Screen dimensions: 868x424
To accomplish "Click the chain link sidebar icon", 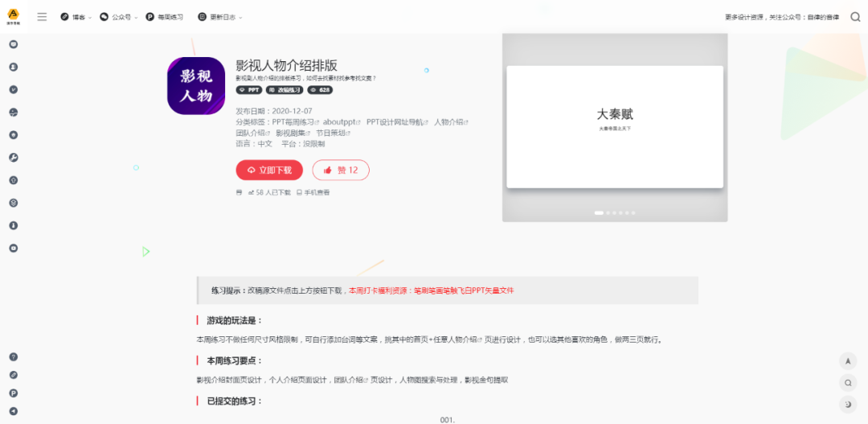I will pyautogui.click(x=14, y=375).
